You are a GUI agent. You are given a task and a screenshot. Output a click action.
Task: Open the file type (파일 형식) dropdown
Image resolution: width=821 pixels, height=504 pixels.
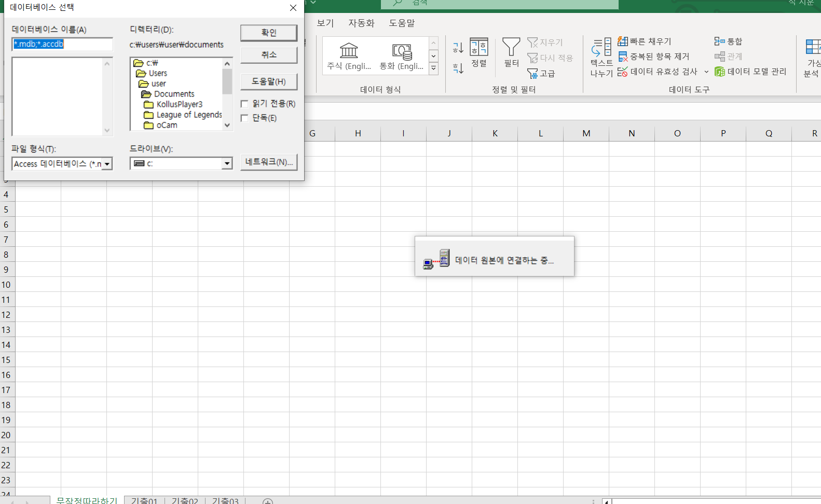107,164
